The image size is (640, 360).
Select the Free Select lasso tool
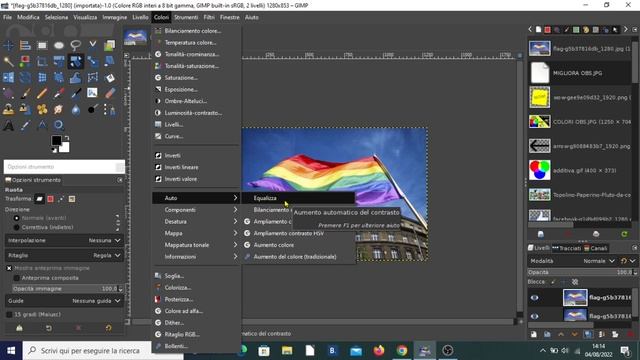76,45
